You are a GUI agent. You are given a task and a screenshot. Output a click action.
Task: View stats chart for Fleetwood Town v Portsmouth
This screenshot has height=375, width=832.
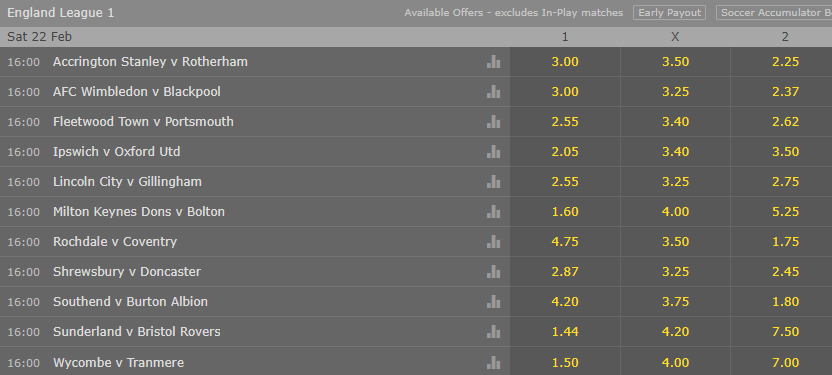(493, 121)
